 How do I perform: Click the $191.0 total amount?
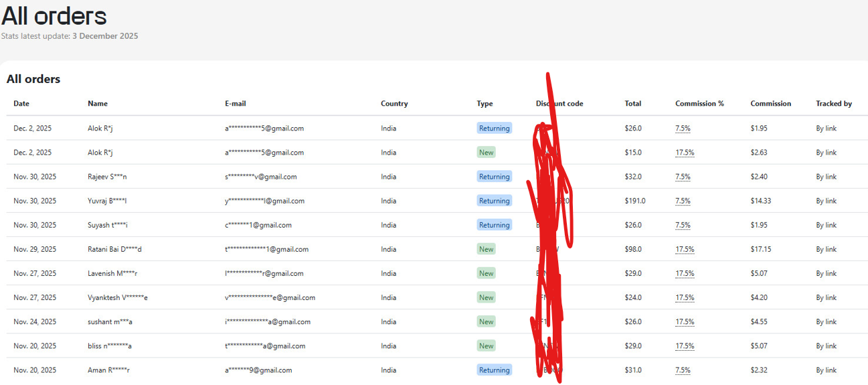(634, 201)
